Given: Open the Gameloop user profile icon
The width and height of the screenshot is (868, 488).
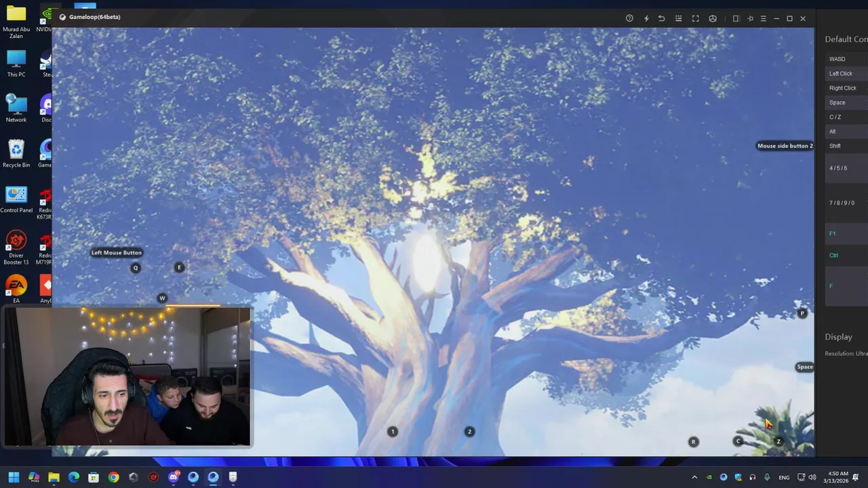Looking at the screenshot, I should pos(713,18).
